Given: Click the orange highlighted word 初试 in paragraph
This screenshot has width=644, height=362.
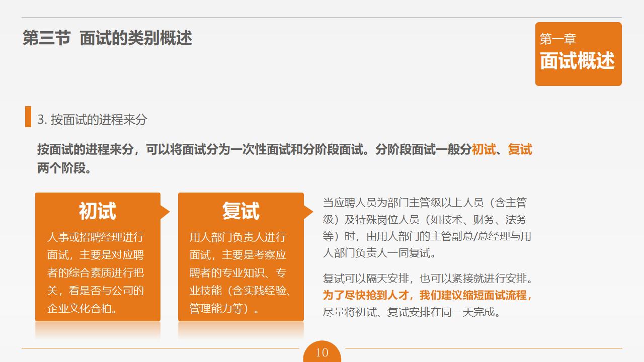Looking at the screenshot, I should click(484, 149).
